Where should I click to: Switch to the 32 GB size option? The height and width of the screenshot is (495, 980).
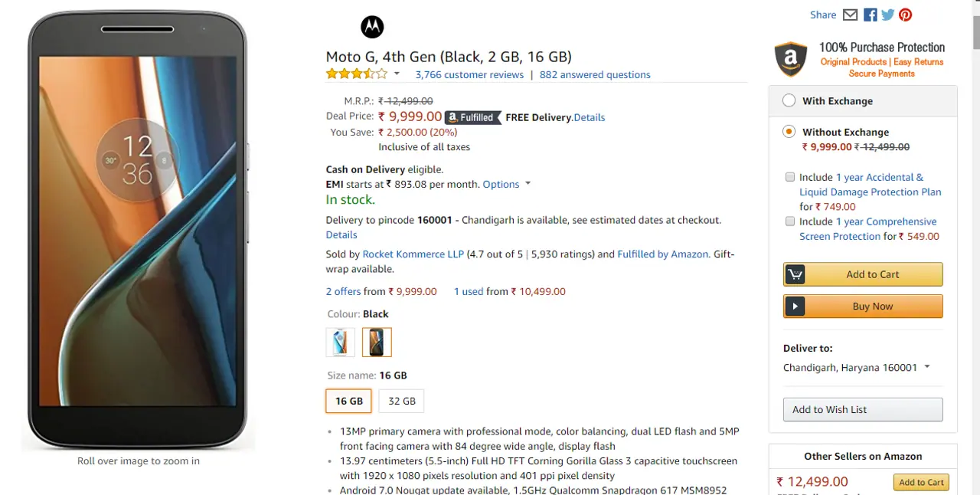[x=401, y=401]
